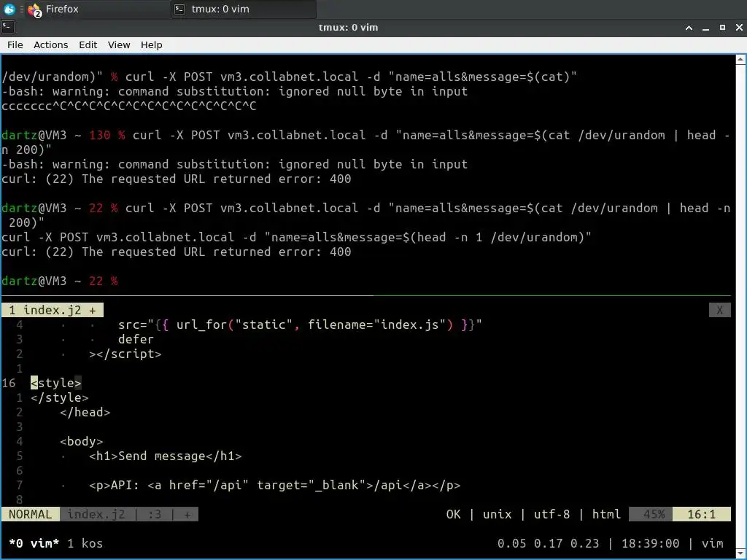Select the tmux window '1 kos'
Screen dimensions: 747x560
click(85, 543)
